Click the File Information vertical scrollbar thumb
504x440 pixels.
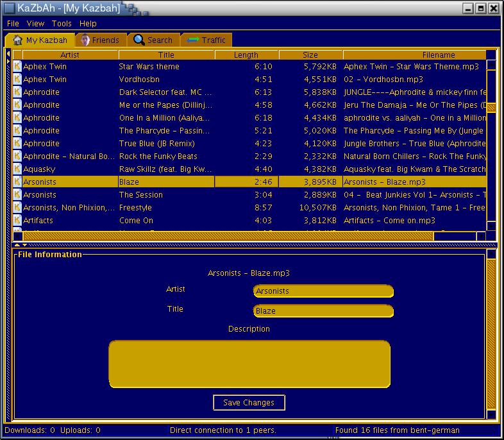tap(491, 334)
